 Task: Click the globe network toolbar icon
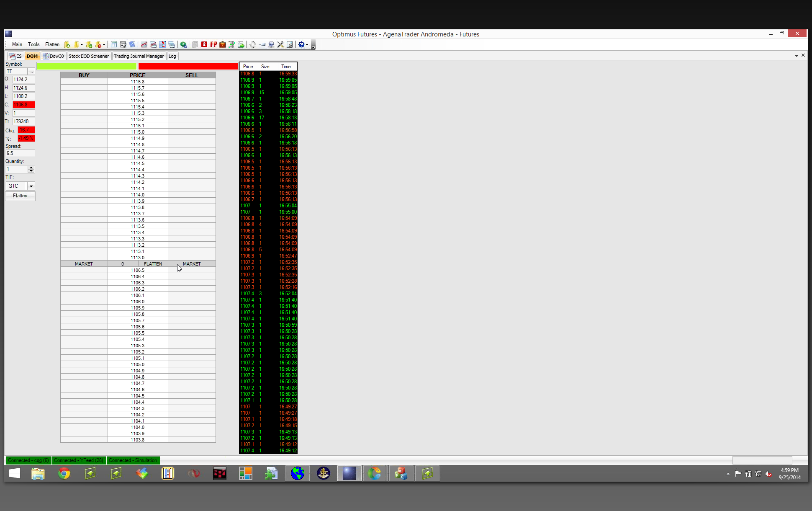tap(271, 44)
